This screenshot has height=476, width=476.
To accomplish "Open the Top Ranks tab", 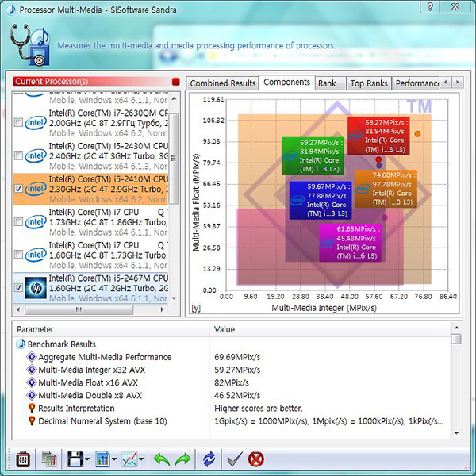I will tap(369, 83).
